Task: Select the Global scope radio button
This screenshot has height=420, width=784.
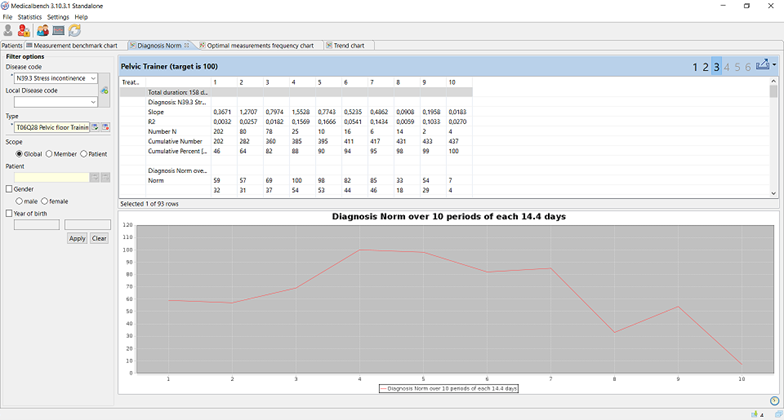Action: [x=19, y=154]
